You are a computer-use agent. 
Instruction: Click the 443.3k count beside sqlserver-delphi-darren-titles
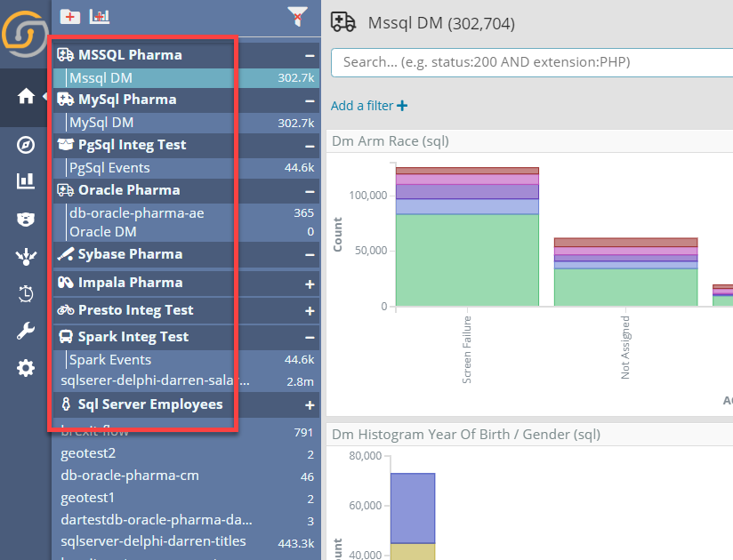point(296,543)
